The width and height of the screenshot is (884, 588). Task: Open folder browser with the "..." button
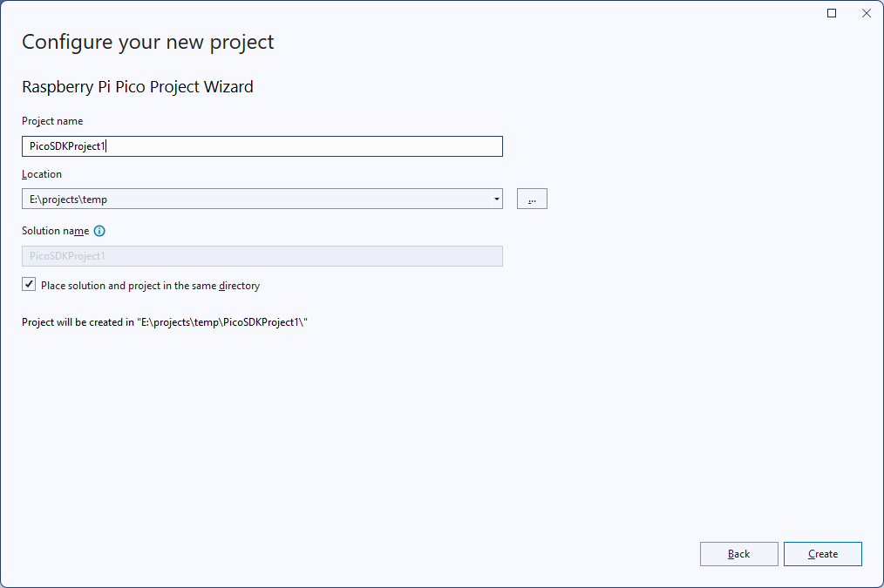(x=532, y=199)
